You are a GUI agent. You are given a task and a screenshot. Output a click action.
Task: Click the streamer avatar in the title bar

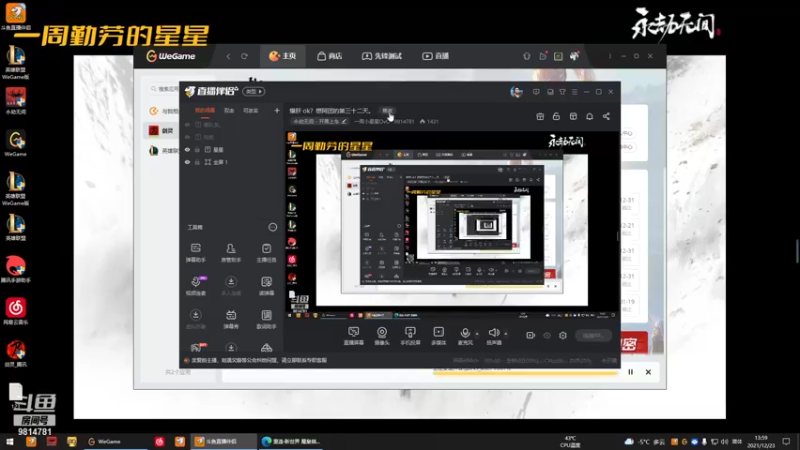click(x=516, y=92)
